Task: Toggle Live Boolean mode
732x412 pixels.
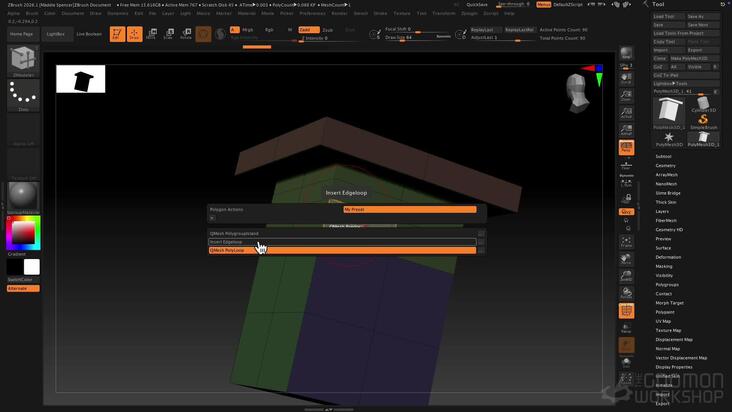Action: pos(89,34)
